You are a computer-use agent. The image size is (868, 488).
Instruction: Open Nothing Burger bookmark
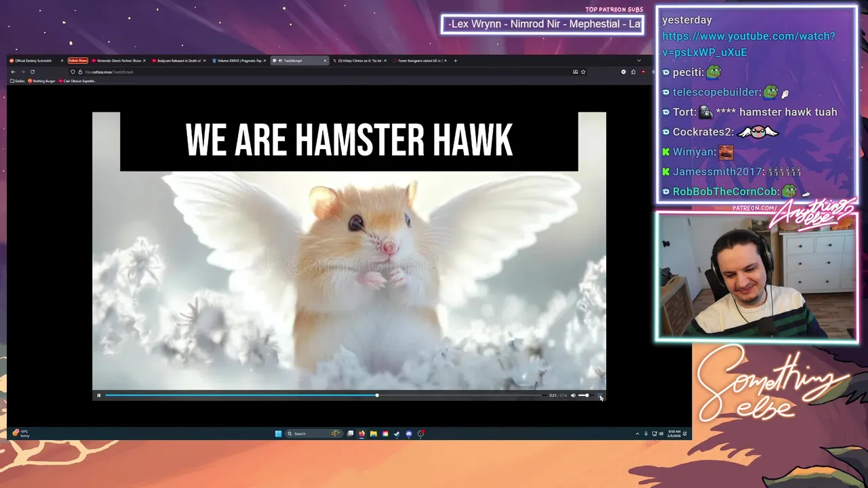point(42,81)
